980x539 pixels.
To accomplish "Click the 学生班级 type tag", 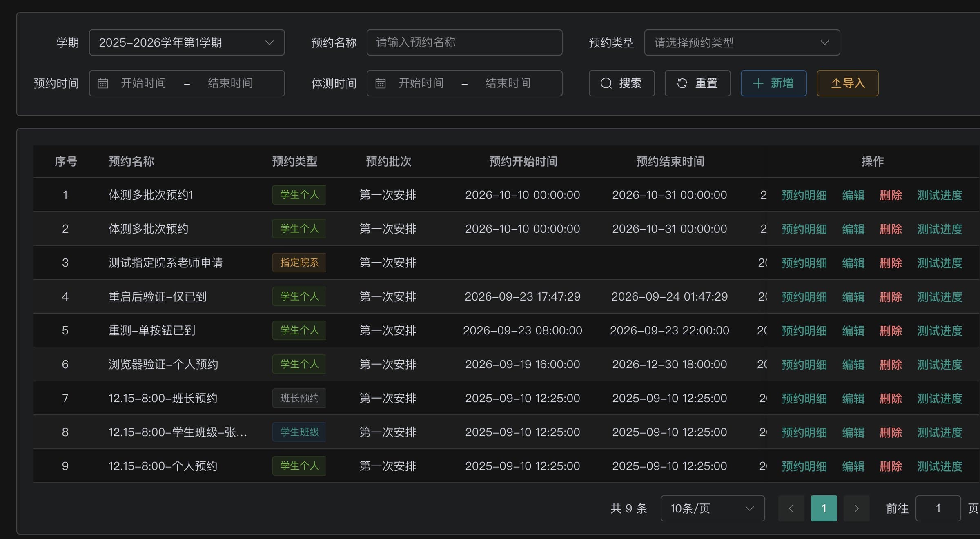I will (299, 432).
